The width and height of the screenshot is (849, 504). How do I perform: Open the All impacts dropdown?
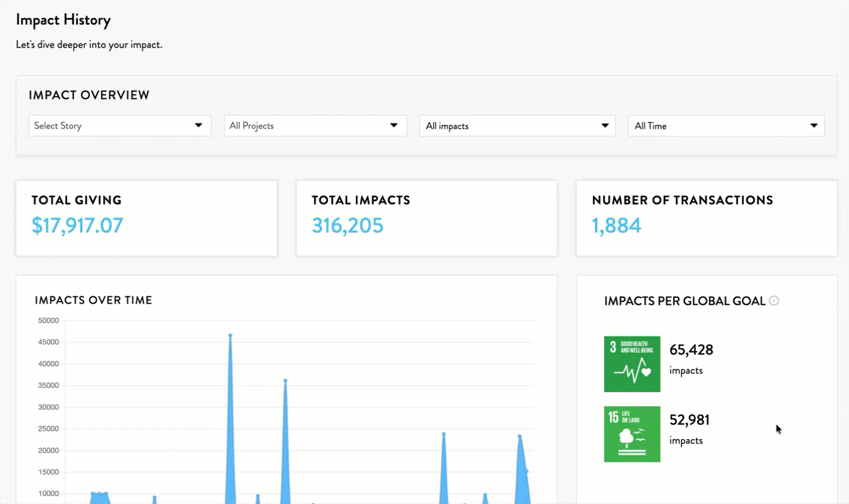click(x=517, y=125)
